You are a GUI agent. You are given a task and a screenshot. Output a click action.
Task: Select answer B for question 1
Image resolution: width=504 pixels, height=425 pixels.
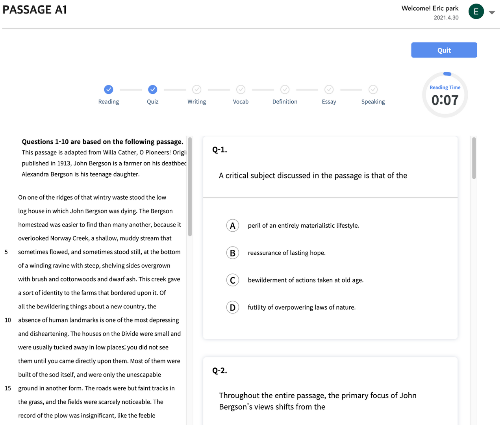(x=233, y=253)
